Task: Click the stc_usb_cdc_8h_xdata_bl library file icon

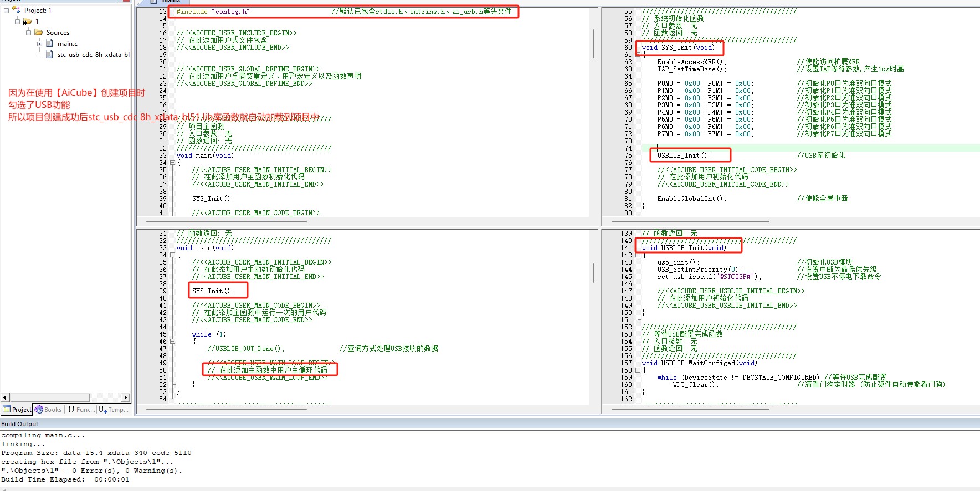Action: 49,54
